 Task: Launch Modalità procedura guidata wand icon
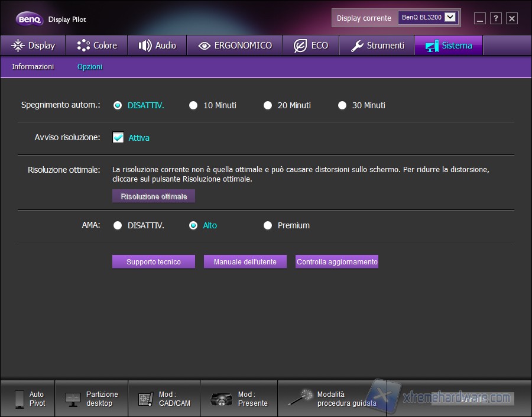(x=300, y=397)
